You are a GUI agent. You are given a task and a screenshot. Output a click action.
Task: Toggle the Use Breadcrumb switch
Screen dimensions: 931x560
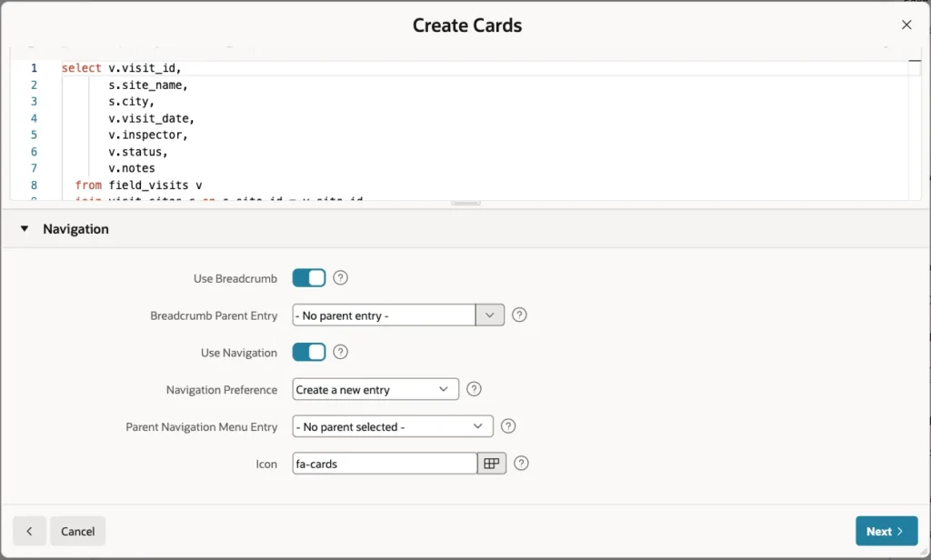309,278
